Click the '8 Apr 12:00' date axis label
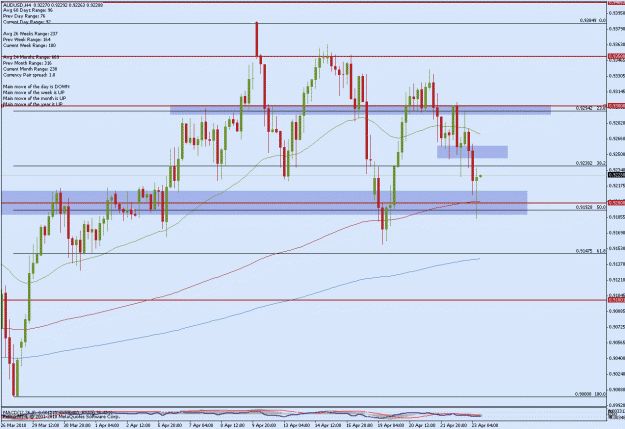 pos(232,425)
